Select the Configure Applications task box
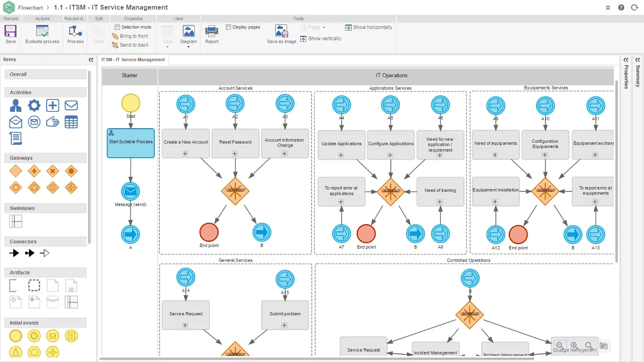The image size is (644, 362). point(391,144)
